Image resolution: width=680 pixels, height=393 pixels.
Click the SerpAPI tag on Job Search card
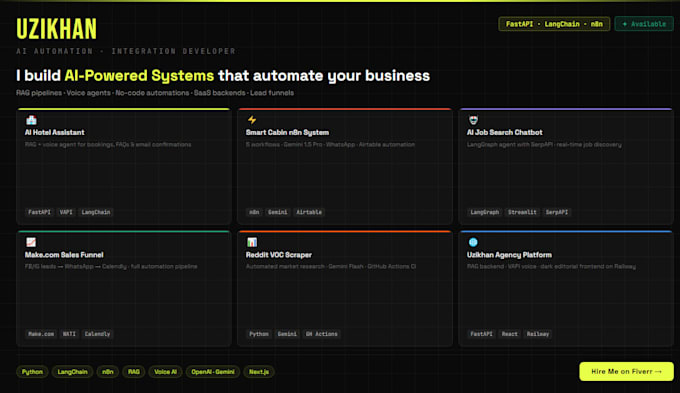[557, 212]
